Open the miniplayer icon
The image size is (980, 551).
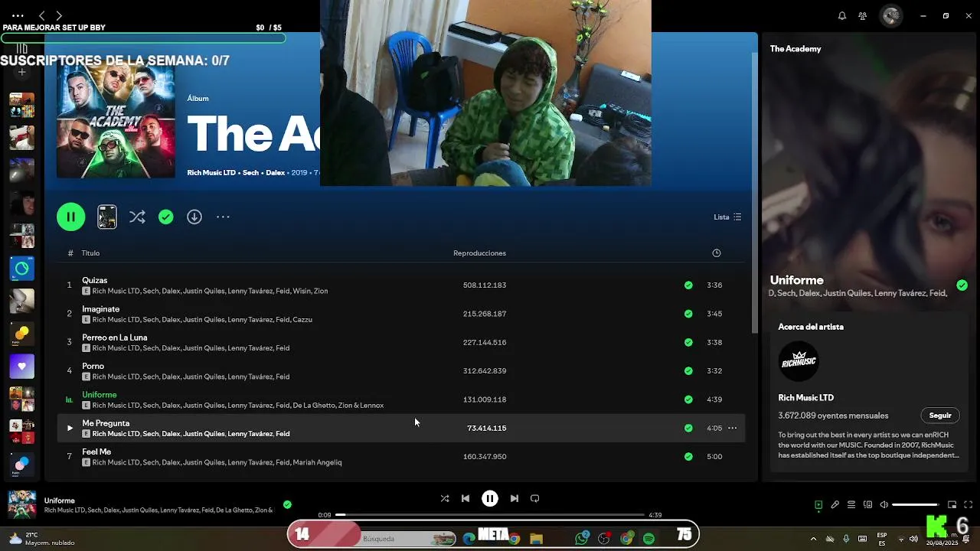(952, 504)
